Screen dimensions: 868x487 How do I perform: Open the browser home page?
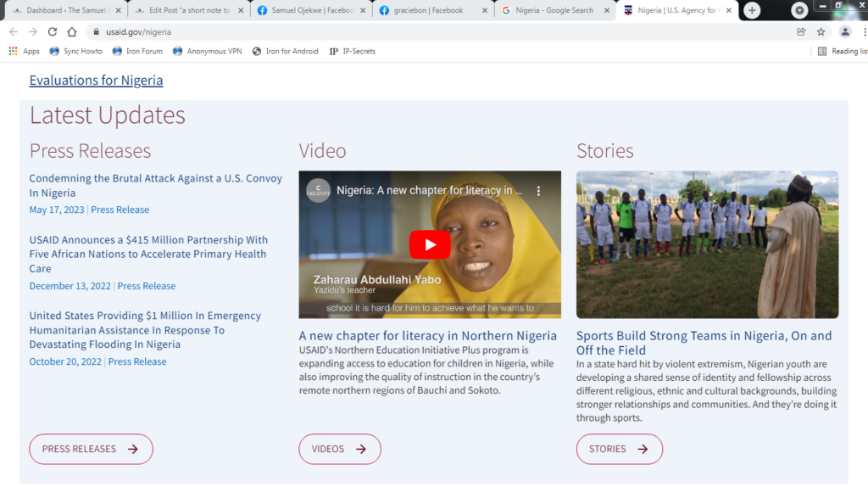tap(72, 32)
